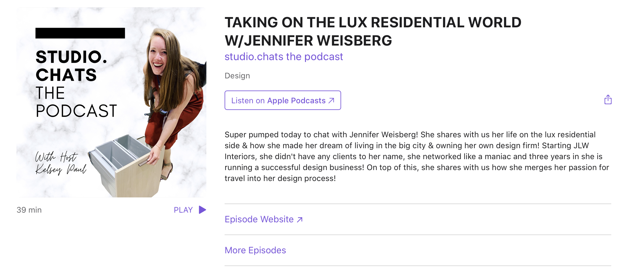Click the arrow icon beside Apple Podcasts
The width and height of the screenshot is (644, 277).
(331, 101)
